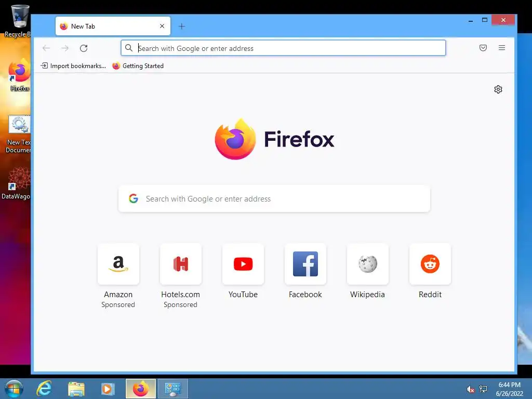Screen dimensions: 532x399
Task: Maximize the Firefox window
Action: tap(485, 20)
